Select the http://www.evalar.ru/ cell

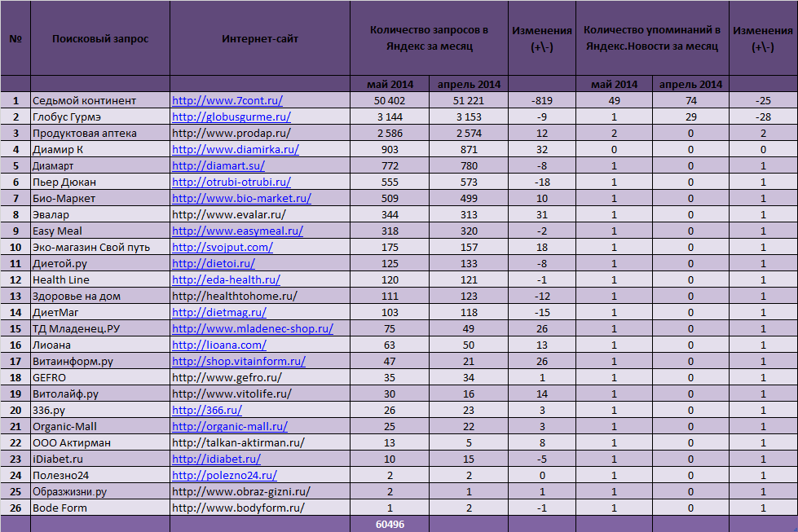(260, 214)
